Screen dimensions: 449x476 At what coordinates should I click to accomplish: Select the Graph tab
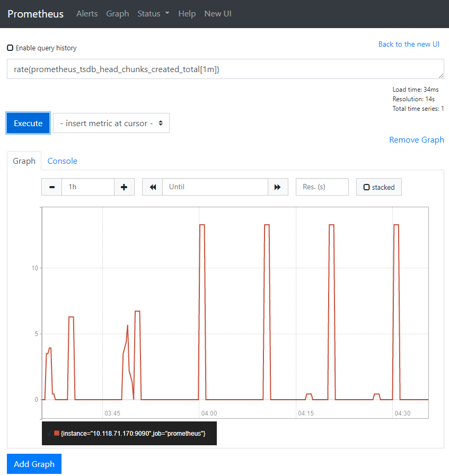(x=24, y=161)
